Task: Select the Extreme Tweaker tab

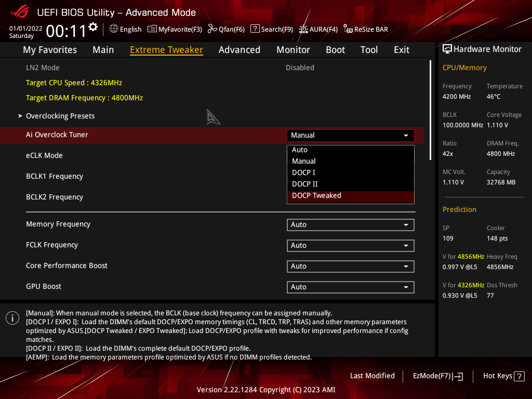Action: [167, 50]
